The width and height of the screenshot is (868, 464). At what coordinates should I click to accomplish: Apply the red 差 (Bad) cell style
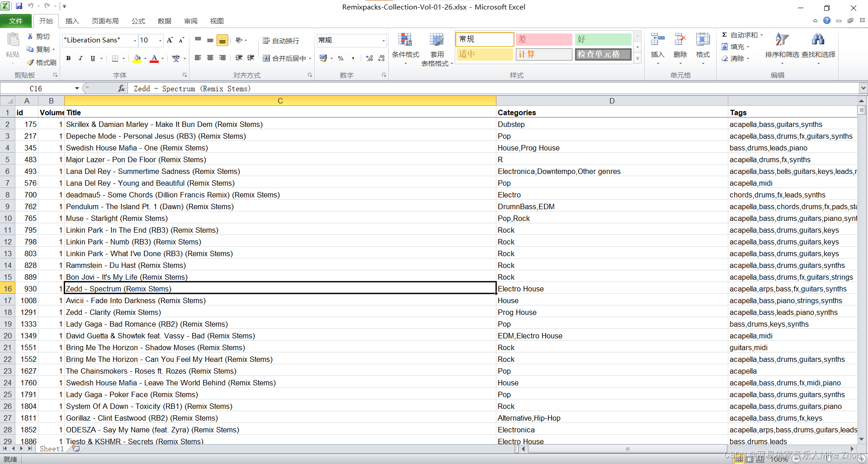coord(544,39)
